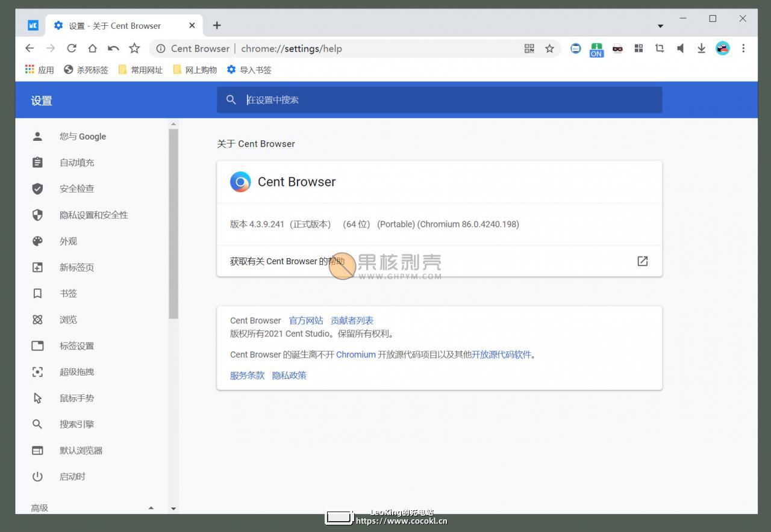771x532 pixels.
Task: Open Cent Browser help external link icon
Action: 643,261
